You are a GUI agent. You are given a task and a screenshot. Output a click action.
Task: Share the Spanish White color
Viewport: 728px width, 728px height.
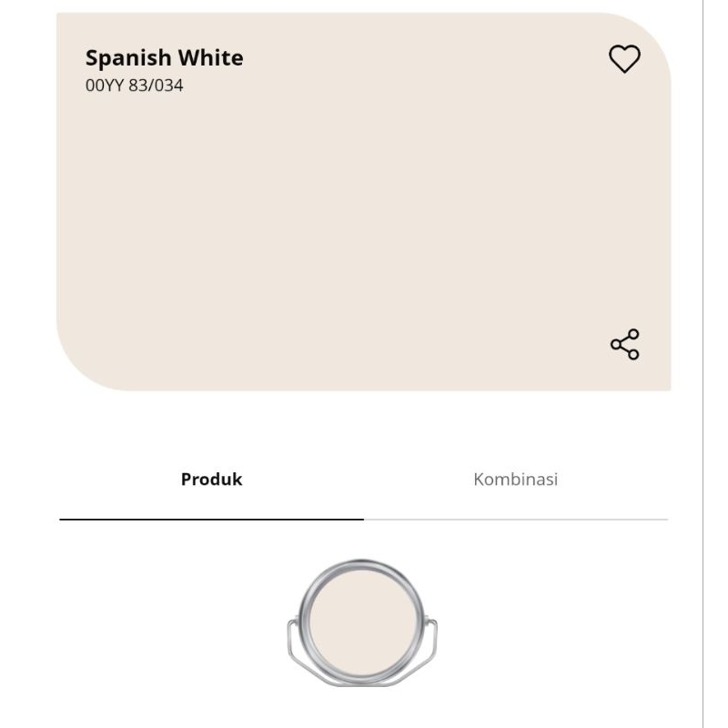click(624, 344)
